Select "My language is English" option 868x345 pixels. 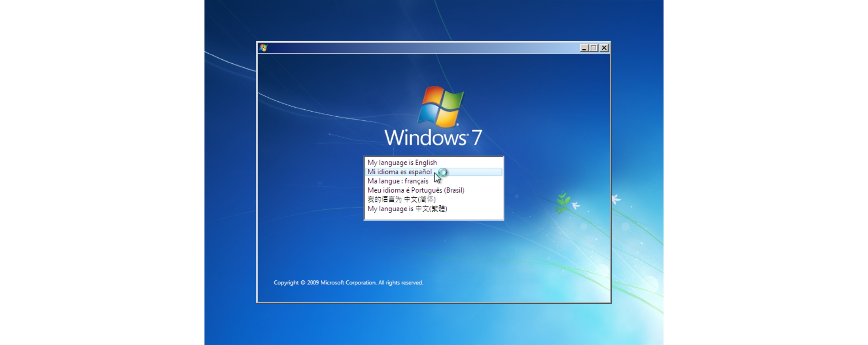[x=402, y=163]
